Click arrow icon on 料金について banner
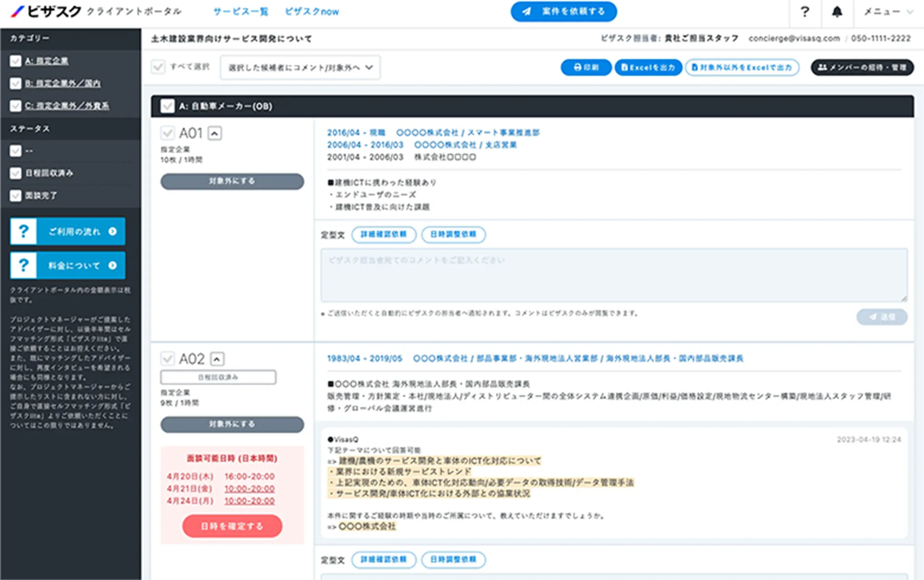 113,265
